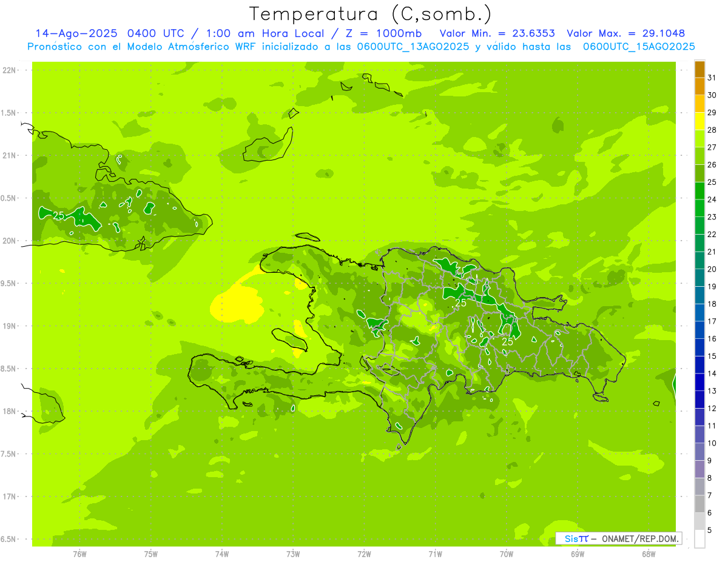Pick the color bar segment between 30 and 31
This screenshot has height=562, width=728.
699,87
